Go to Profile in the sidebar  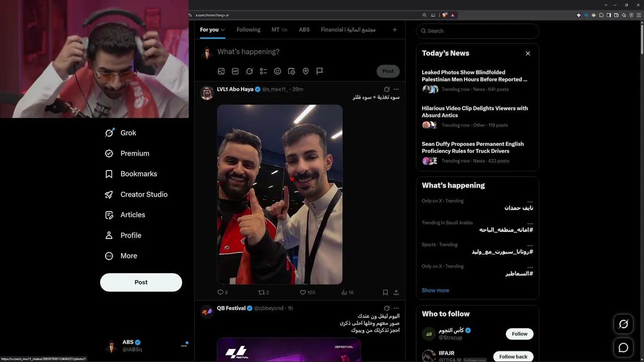[123, 235]
